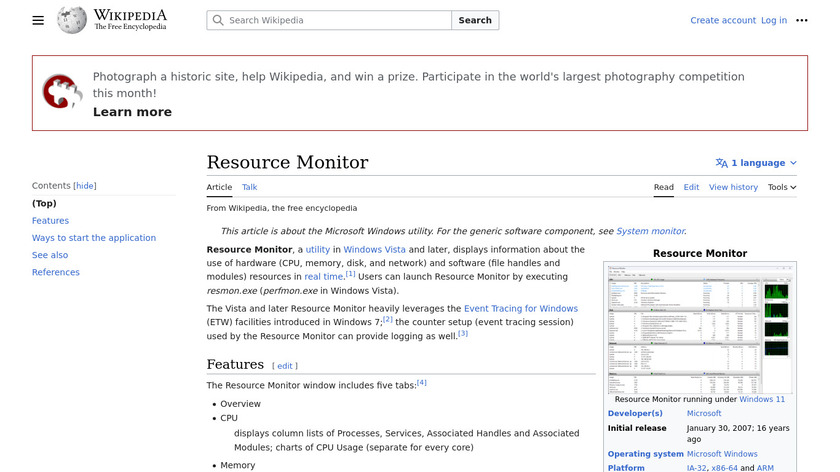Open the Event Tracing for Windows link
Viewport: 840px width, 472px height.
pos(520,309)
